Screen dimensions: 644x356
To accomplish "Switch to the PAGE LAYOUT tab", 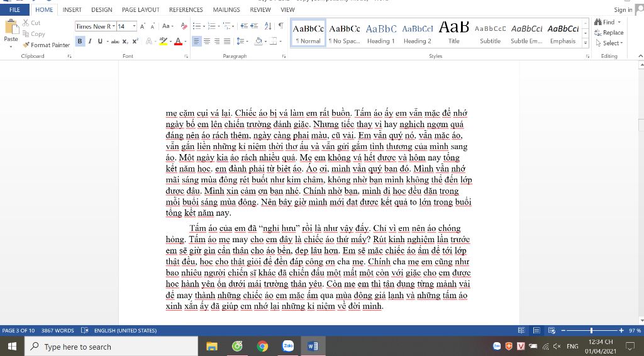I will (x=140, y=10).
